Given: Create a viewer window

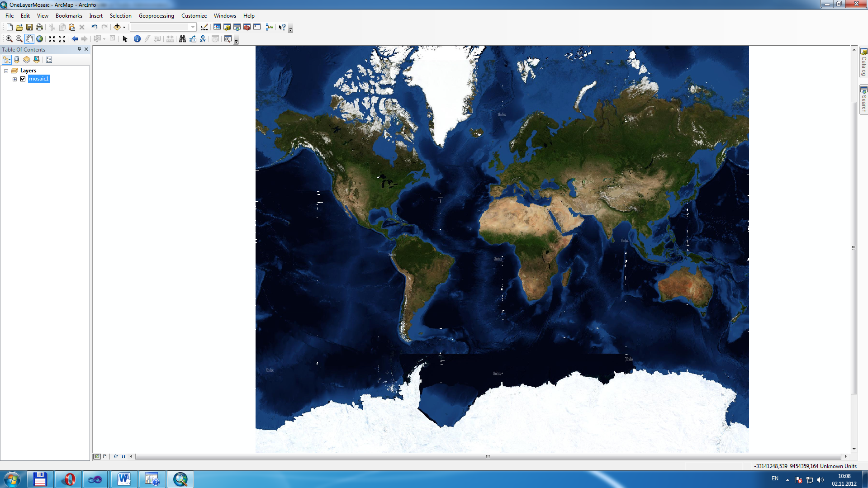Looking at the screenshot, I should pyautogui.click(x=228, y=39).
